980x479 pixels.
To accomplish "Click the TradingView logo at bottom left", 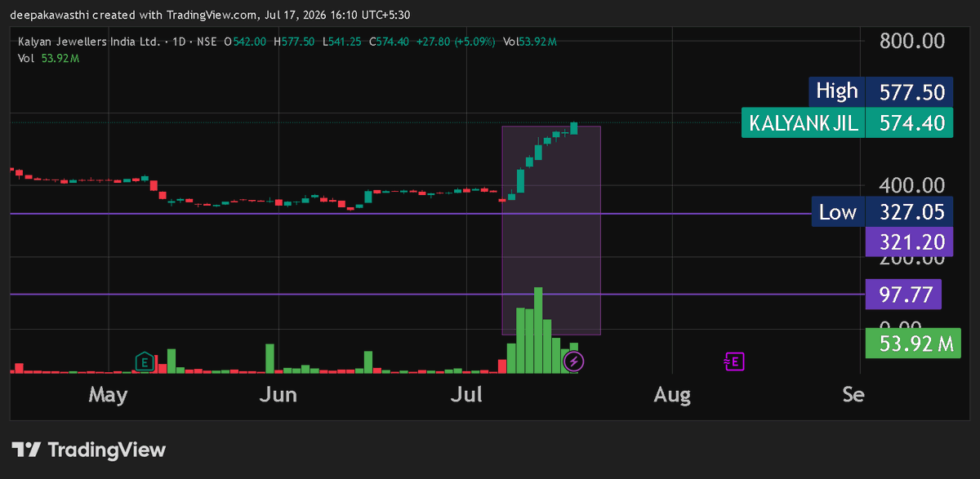I will pyautogui.click(x=89, y=450).
